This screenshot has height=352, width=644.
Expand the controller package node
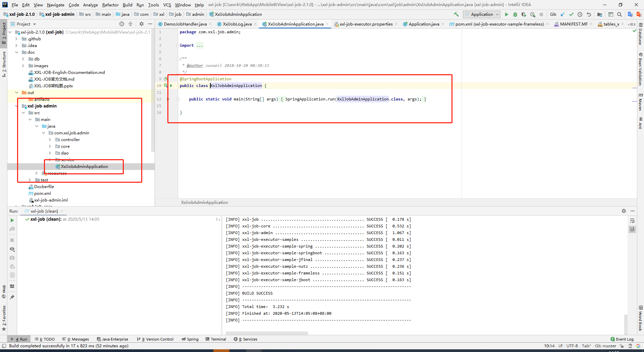tap(50, 140)
